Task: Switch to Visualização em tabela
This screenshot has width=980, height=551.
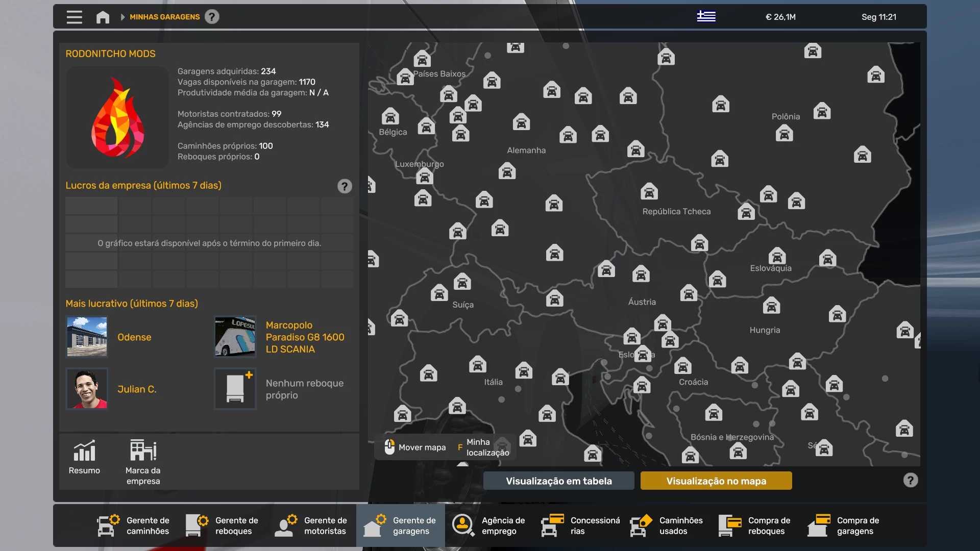Action: 558,481
